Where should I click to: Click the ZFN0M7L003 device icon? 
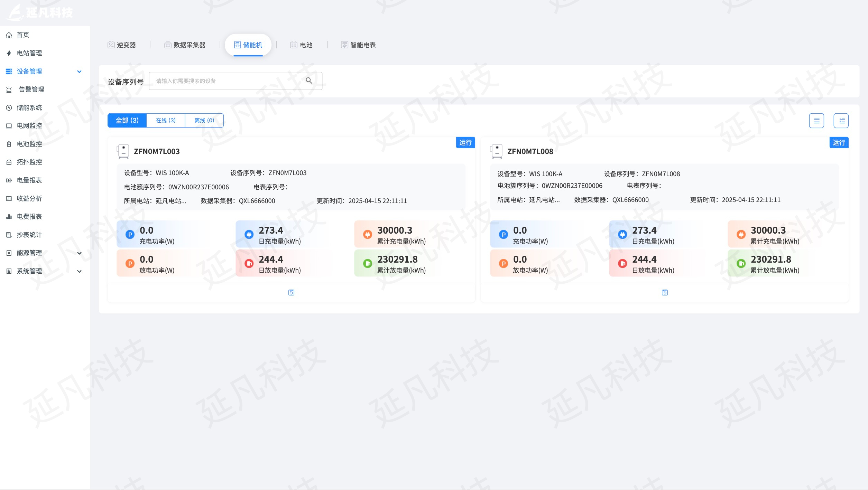pyautogui.click(x=123, y=151)
